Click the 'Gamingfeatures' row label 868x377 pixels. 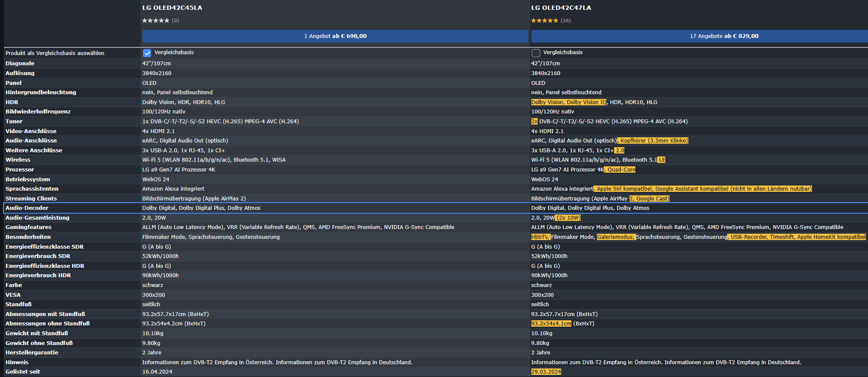coord(29,227)
